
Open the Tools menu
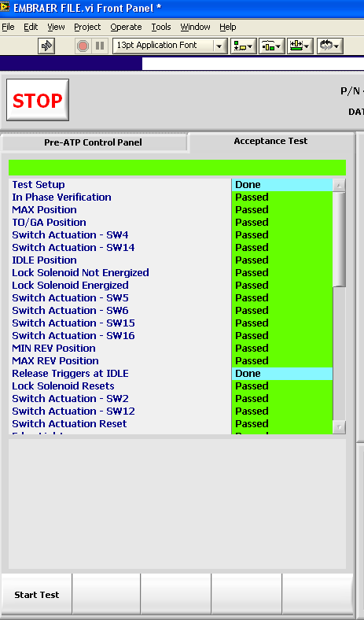coord(161,27)
